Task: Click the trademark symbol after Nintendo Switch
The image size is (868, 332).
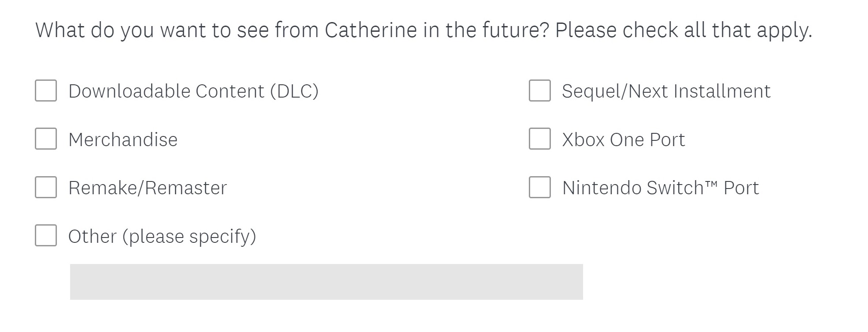Action: [711, 184]
